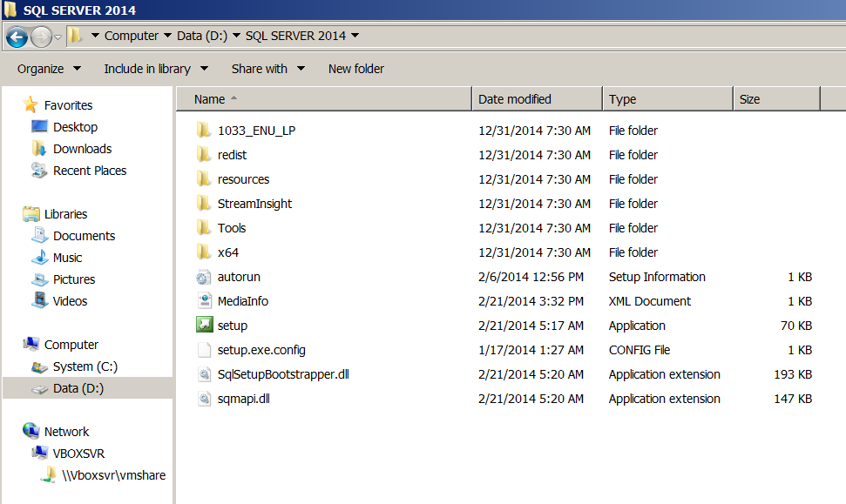846x504 pixels.
Task: Expand the Include in library dropdown
Action: click(x=156, y=69)
